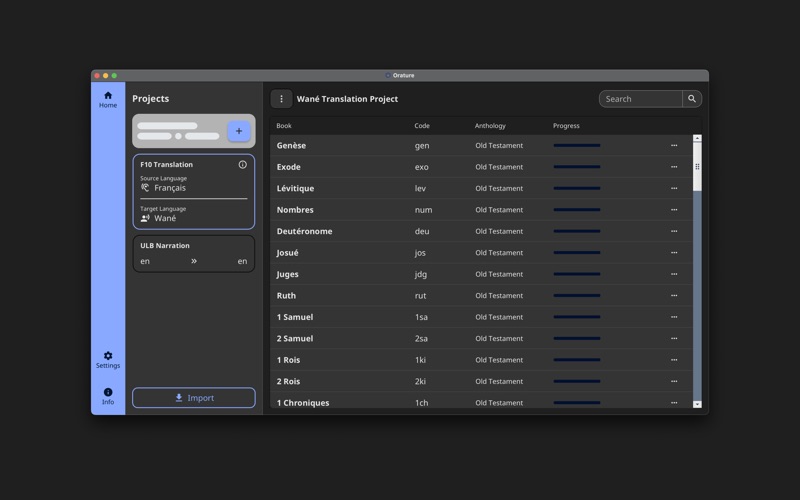Open more options for Ruth row
Screen dimensions: 800x500
(x=674, y=295)
